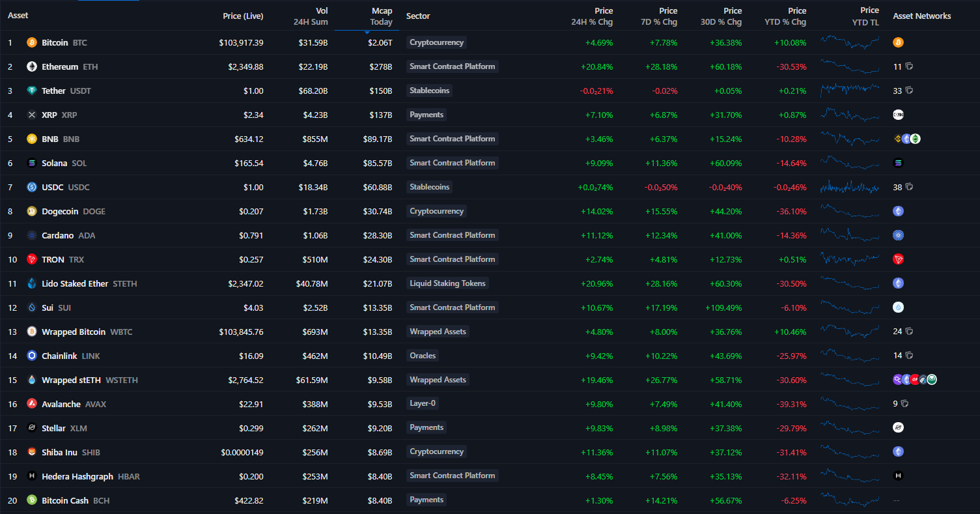Click the Bitcoin coin logo in row 1

point(32,42)
